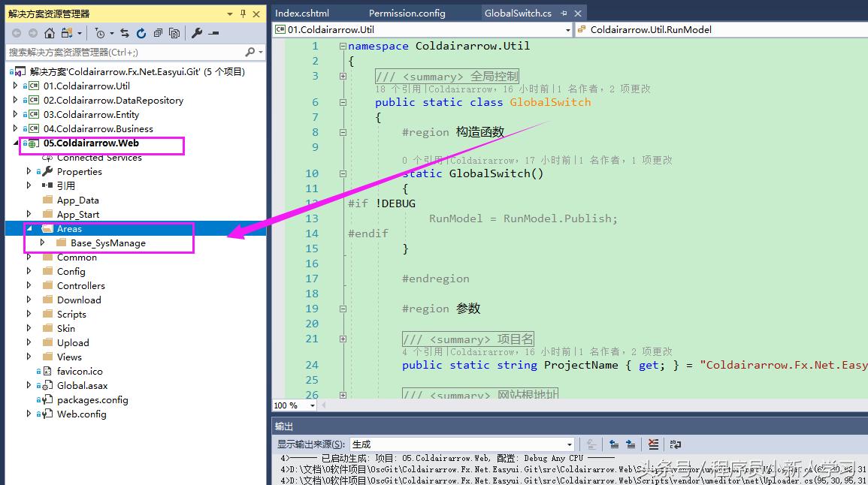Switch to the Permission.config tab

407,13
